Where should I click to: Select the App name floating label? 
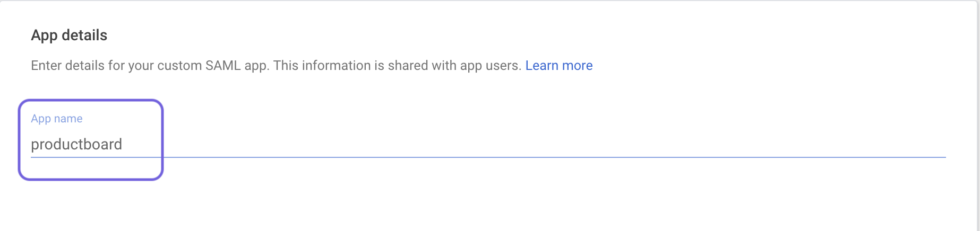(57, 119)
